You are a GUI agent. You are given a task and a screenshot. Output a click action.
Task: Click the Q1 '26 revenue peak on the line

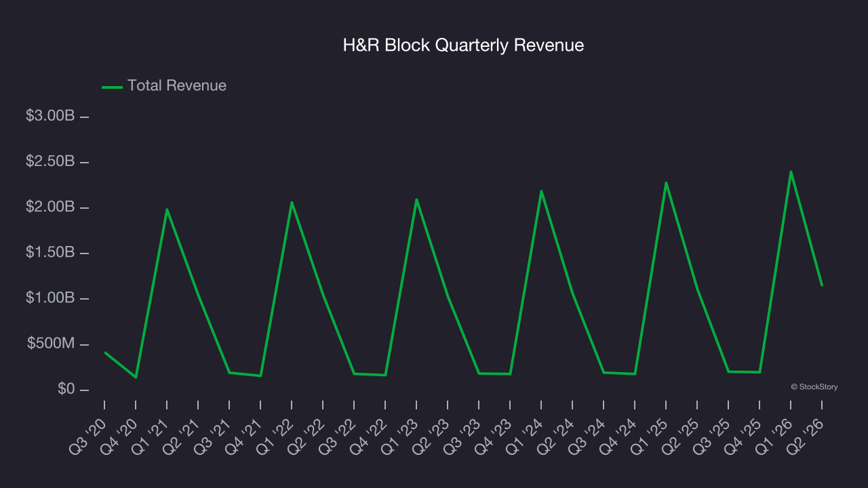point(791,171)
